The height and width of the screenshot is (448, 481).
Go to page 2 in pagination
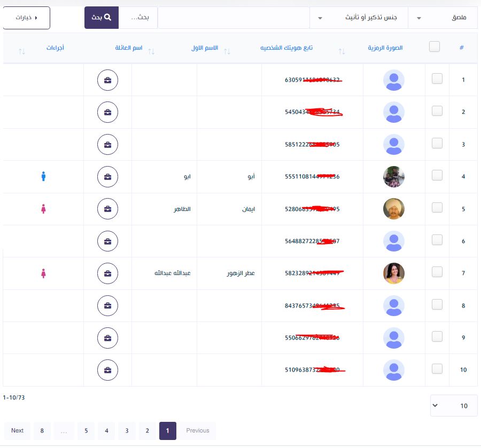tap(147, 431)
